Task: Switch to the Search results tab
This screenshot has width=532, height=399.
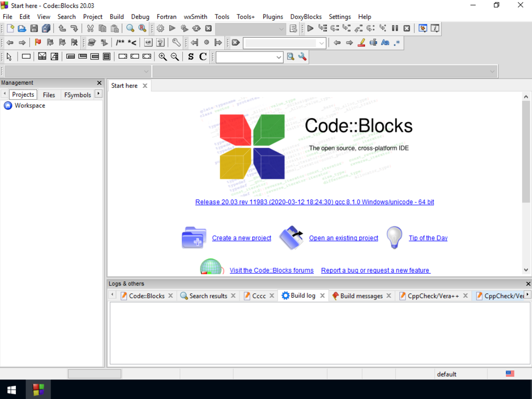Action: [x=208, y=296]
